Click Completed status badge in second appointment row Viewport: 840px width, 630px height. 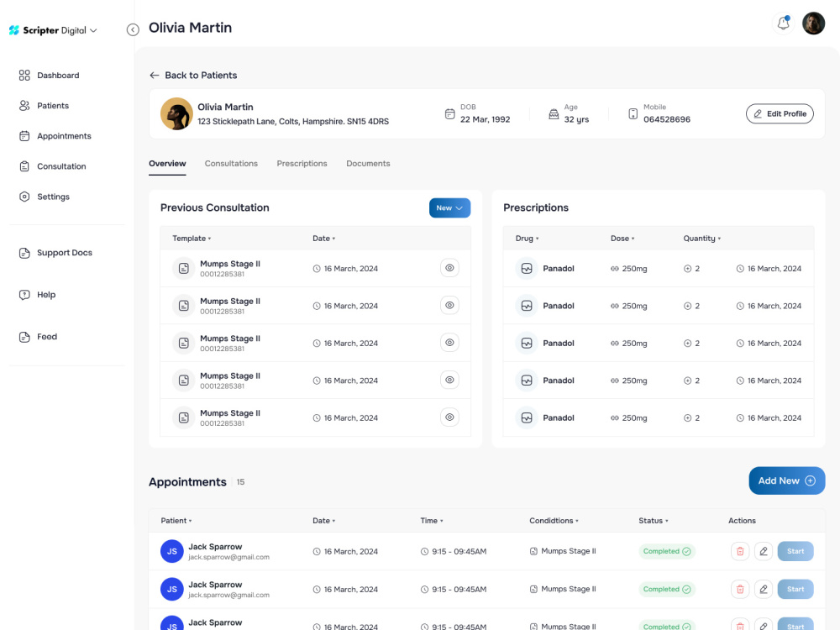[666, 590]
